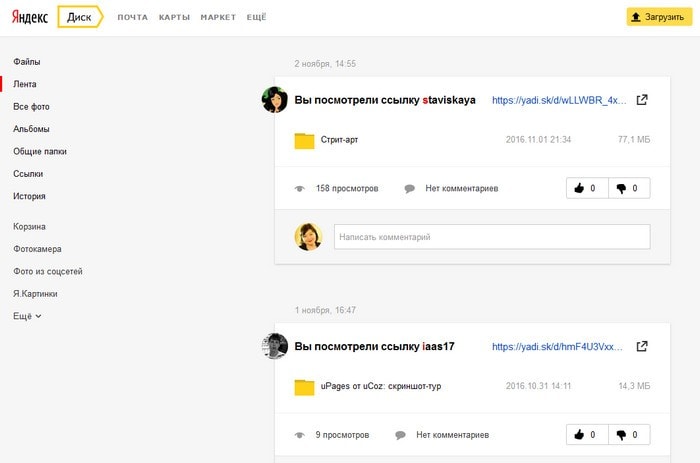Click the uPages от uCoz folder icon

pos(304,387)
